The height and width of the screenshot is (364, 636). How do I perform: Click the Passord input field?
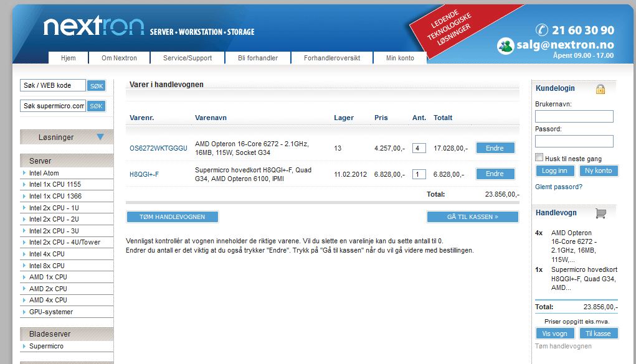(574, 141)
